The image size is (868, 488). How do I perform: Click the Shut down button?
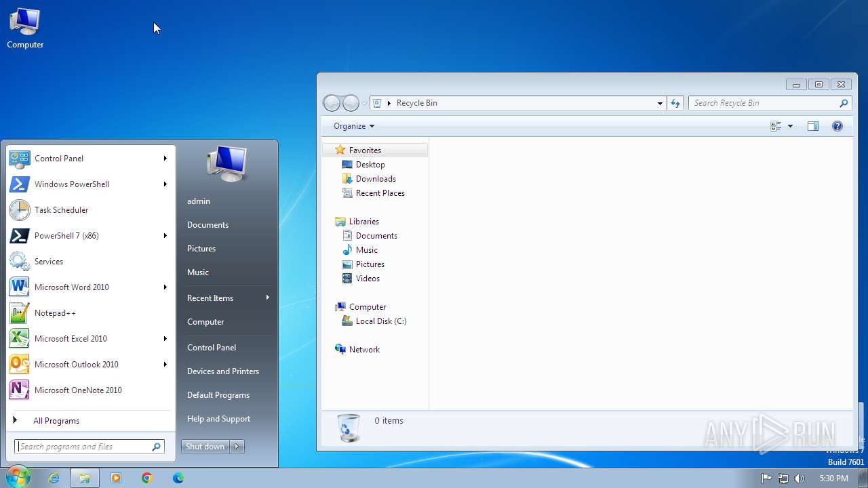pyautogui.click(x=205, y=447)
